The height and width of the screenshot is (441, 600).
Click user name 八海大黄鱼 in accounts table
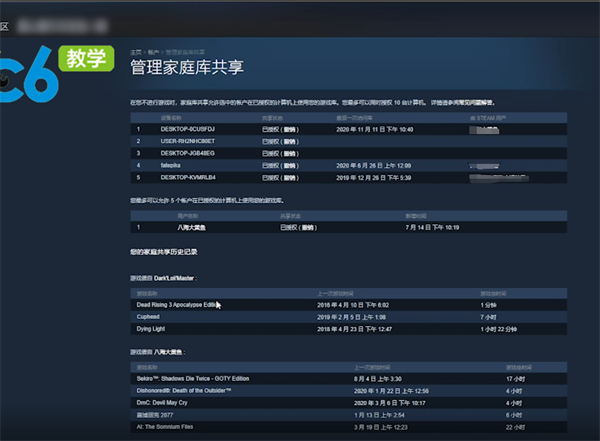click(x=191, y=228)
